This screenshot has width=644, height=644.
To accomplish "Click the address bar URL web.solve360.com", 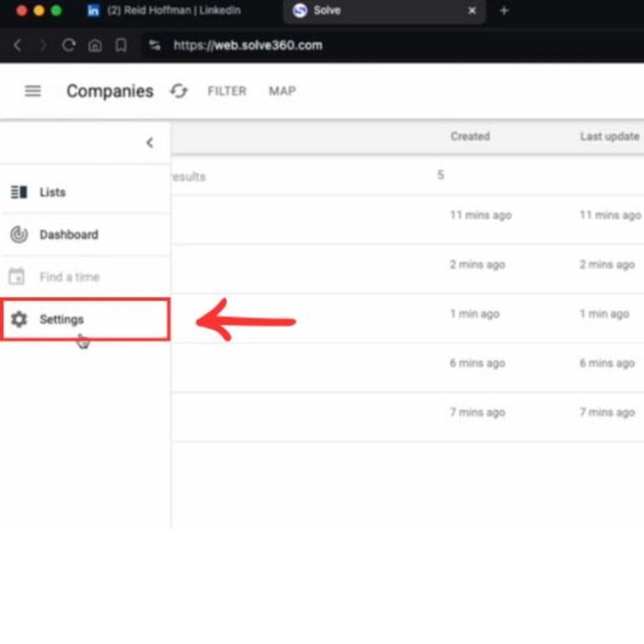I will click(248, 45).
